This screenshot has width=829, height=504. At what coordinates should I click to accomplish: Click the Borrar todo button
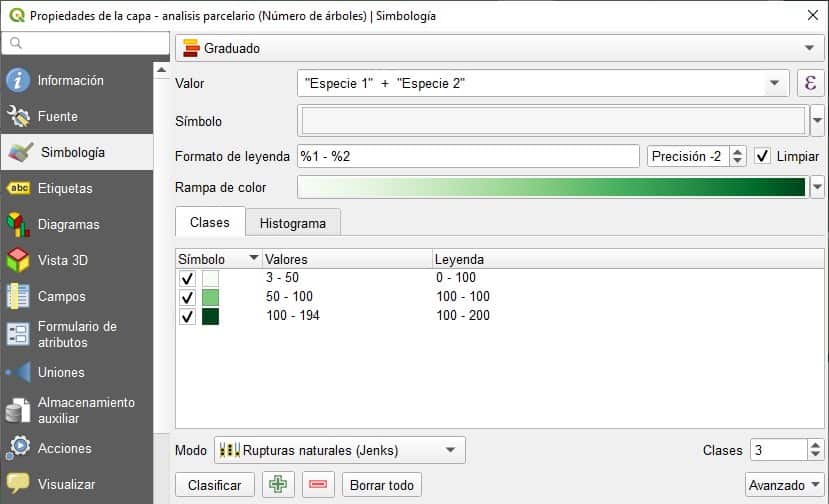(381, 485)
